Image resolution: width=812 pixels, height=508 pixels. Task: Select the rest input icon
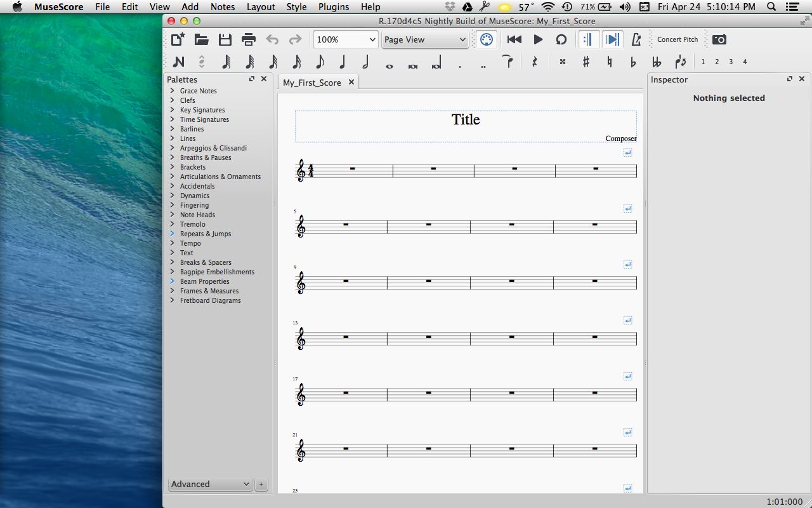pyautogui.click(x=534, y=62)
